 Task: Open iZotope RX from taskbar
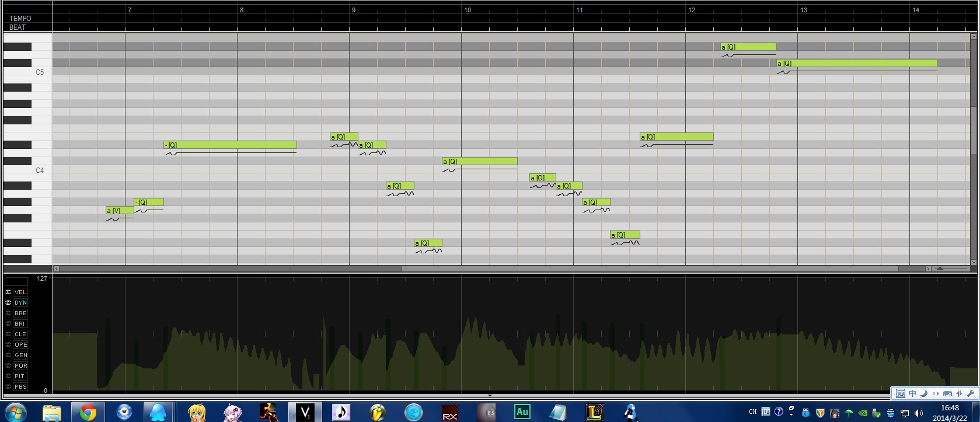tap(450, 412)
